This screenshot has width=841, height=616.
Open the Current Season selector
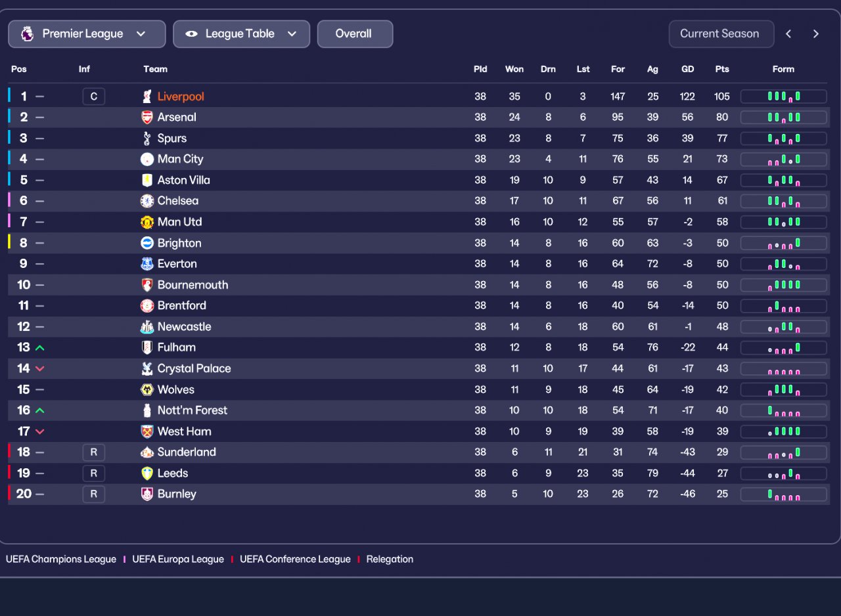click(719, 34)
